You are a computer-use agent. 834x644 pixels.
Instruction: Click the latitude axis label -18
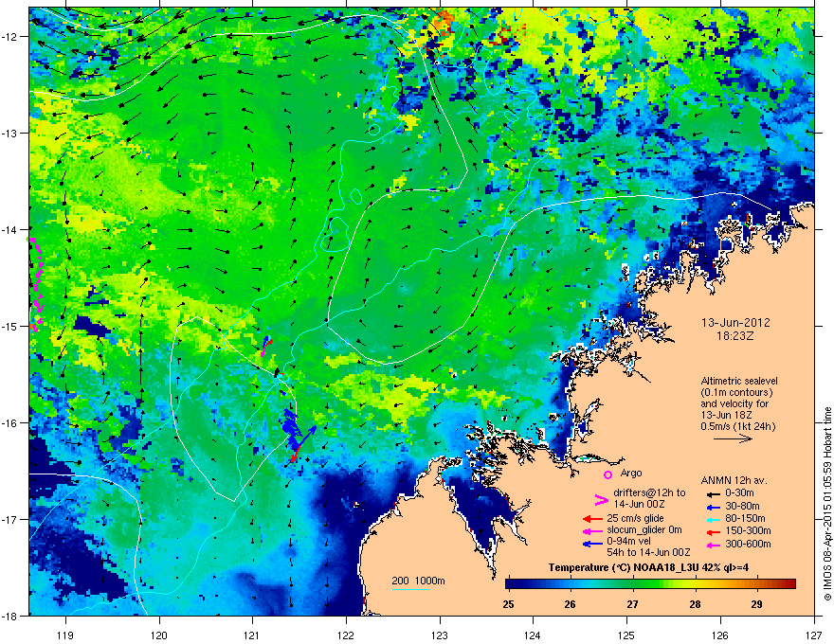tap(10, 616)
